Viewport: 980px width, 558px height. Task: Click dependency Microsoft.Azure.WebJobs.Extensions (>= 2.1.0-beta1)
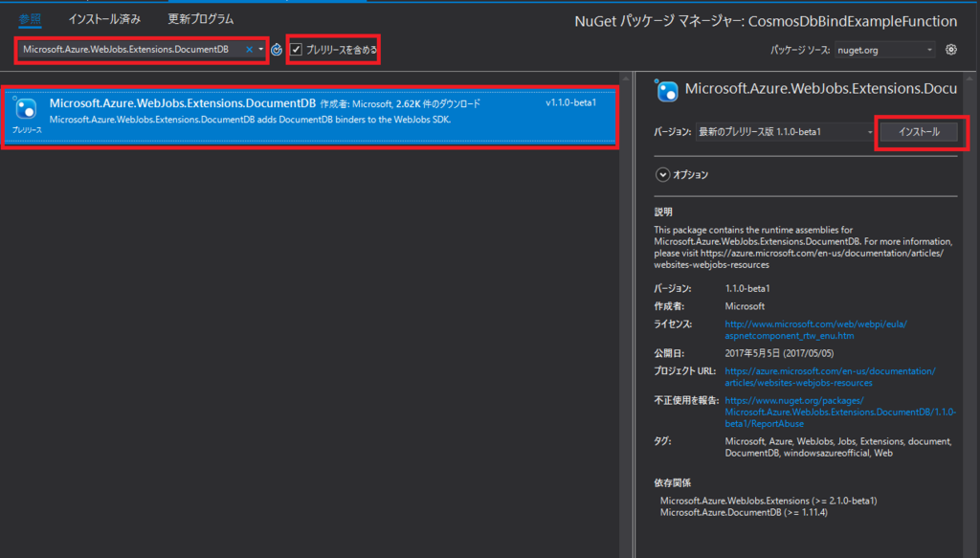coord(768,501)
